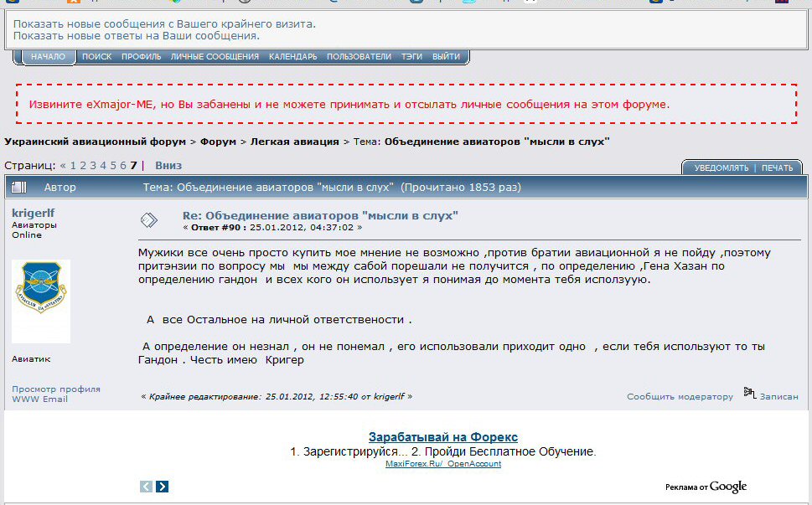Image resolution: width=812 pixels, height=505 pixels.
Task: Click ВЫЙТИ to log out
Action: (x=446, y=57)
